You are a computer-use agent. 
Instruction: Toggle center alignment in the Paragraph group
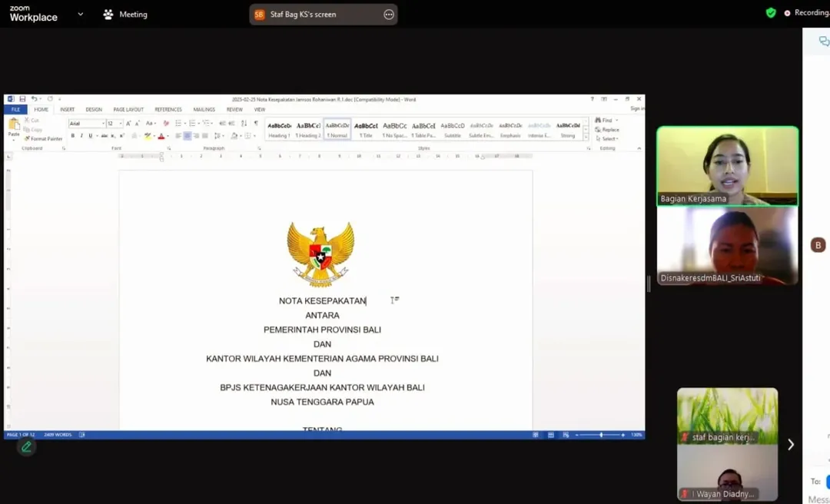tap(187, 136)
